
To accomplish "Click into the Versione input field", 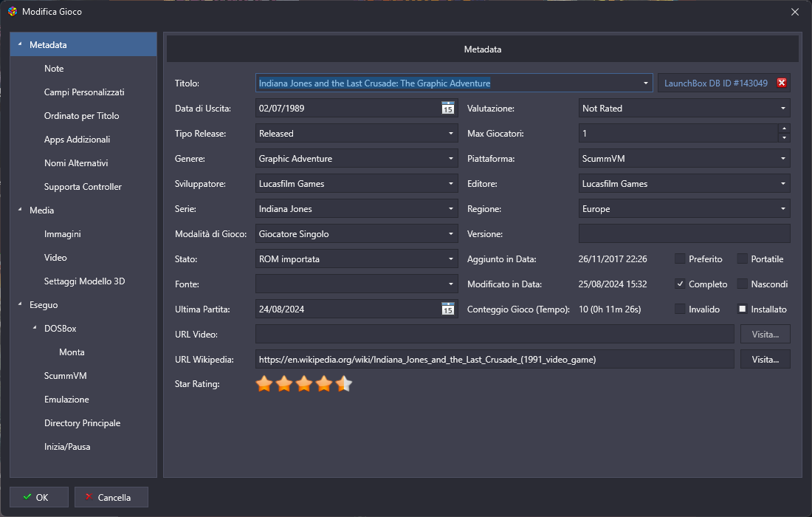I will coord(684,233).
